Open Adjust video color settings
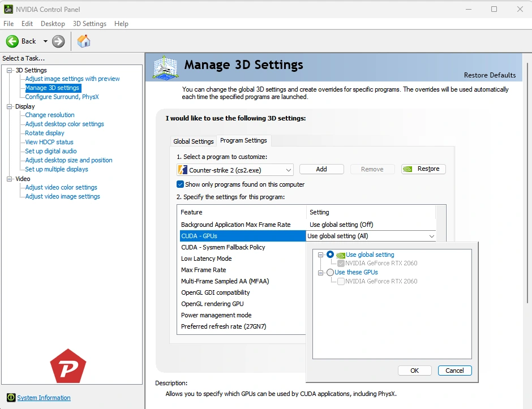The height and width of the screenshot is (409, 532). pyautogui.click(x=61, y=187)
